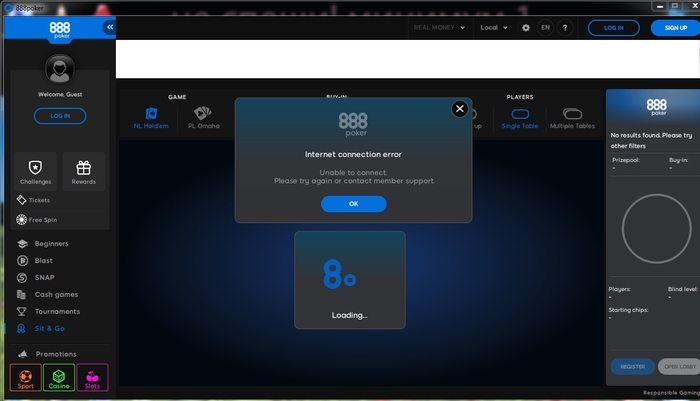Select PL Omaha game filter
700x401 pixels.
pos(204,118)
